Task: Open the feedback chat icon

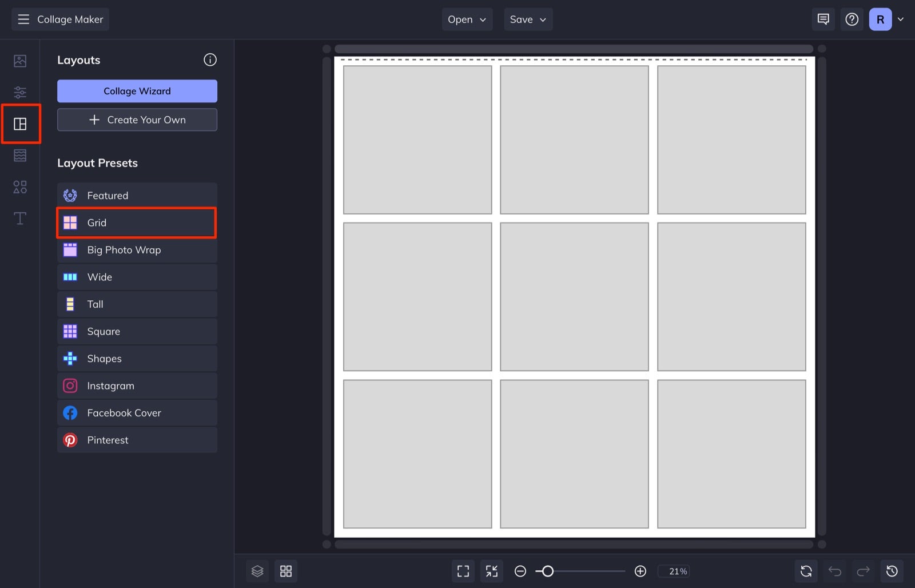Action: (823, 19)
